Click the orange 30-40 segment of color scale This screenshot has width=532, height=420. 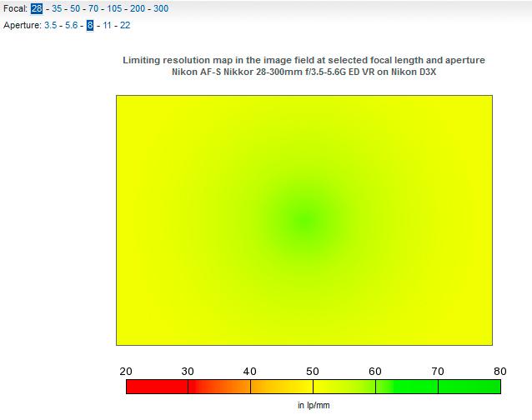click(x=219, y=387)
